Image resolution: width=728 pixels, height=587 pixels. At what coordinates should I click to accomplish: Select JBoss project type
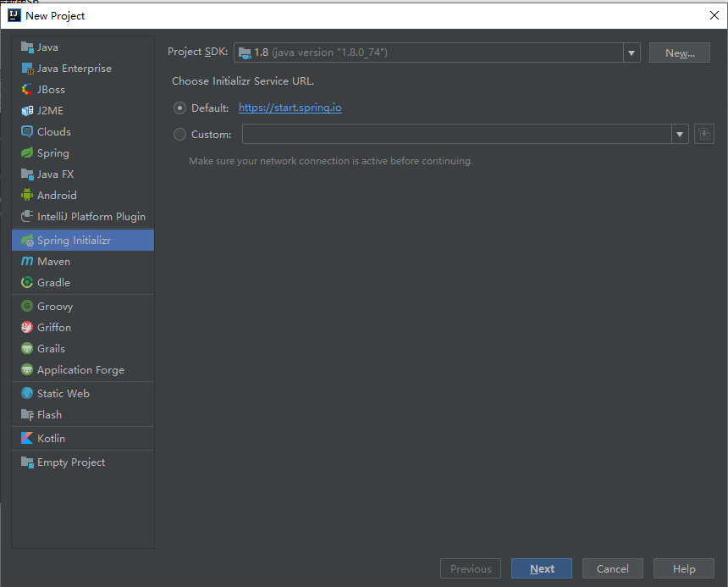[83, 90]
